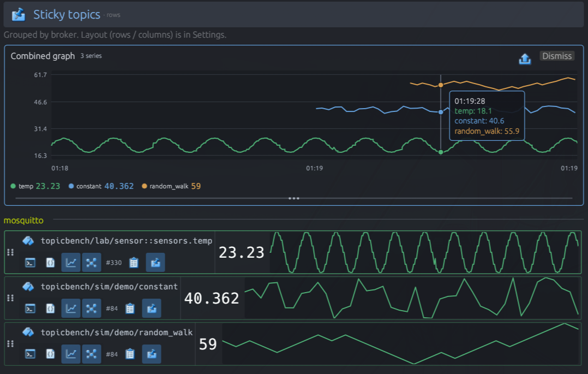The width and height of the screenshot is (588, 374).
Task: Click the constant legend entry
Action: point(101,186)
